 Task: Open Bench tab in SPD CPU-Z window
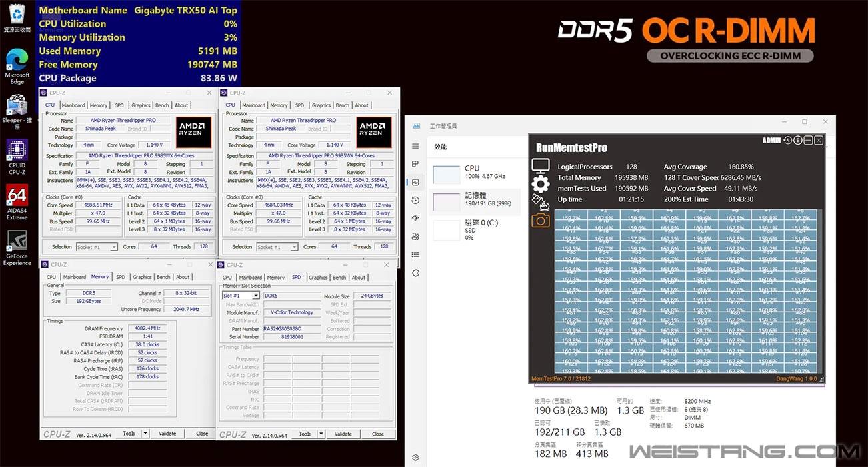[x=339, y=278]
